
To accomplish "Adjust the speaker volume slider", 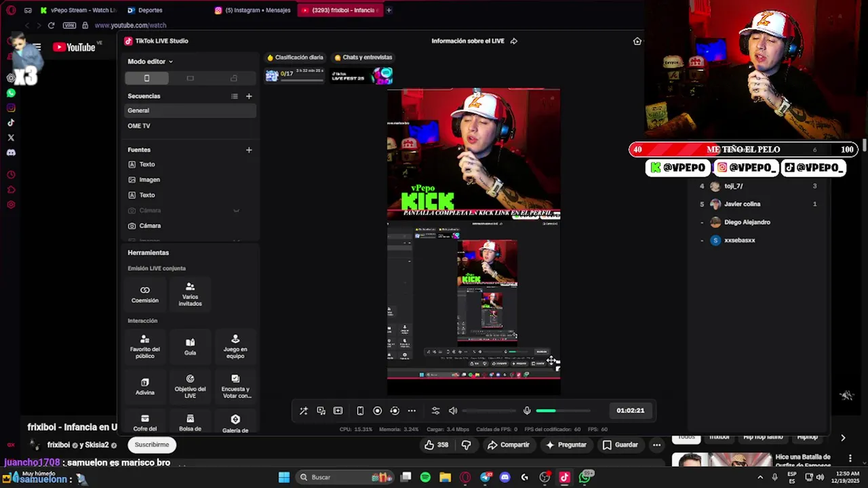I will [x=489, y=411].
